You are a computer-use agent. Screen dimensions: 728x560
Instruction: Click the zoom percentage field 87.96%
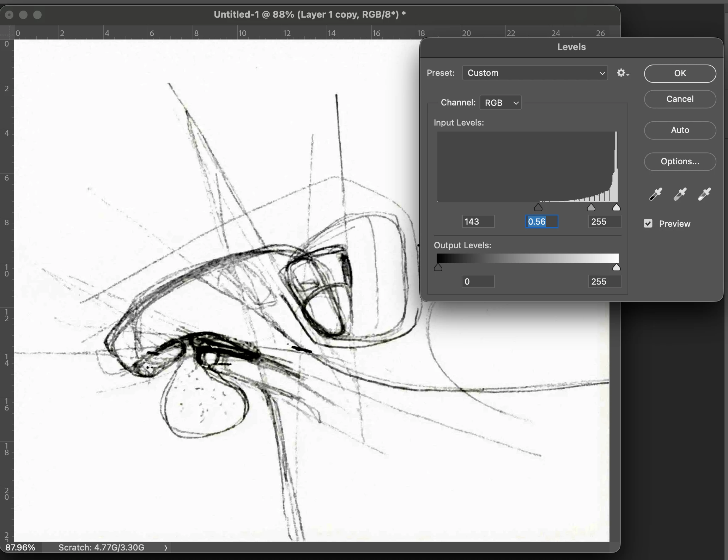(20, 548)
